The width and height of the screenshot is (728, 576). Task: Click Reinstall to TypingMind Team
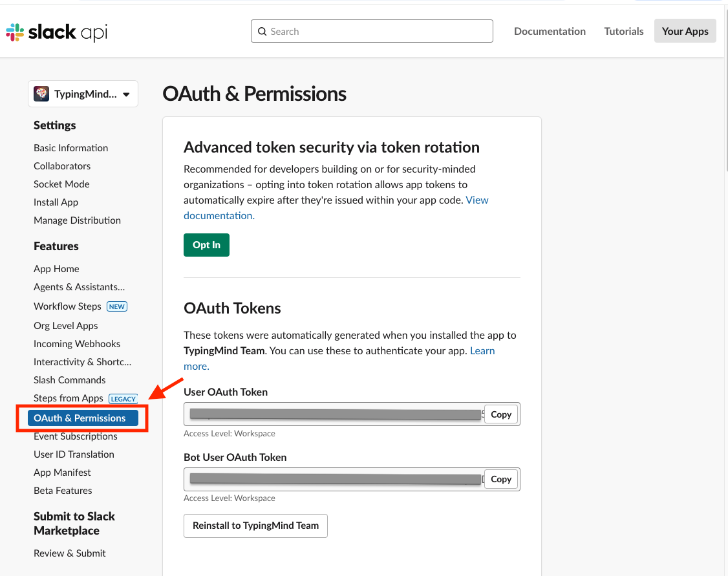pos(255,526)
